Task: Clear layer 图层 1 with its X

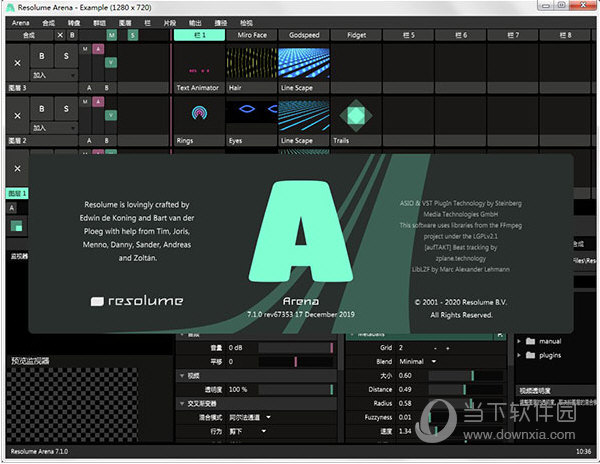Action: click(18, 169)
